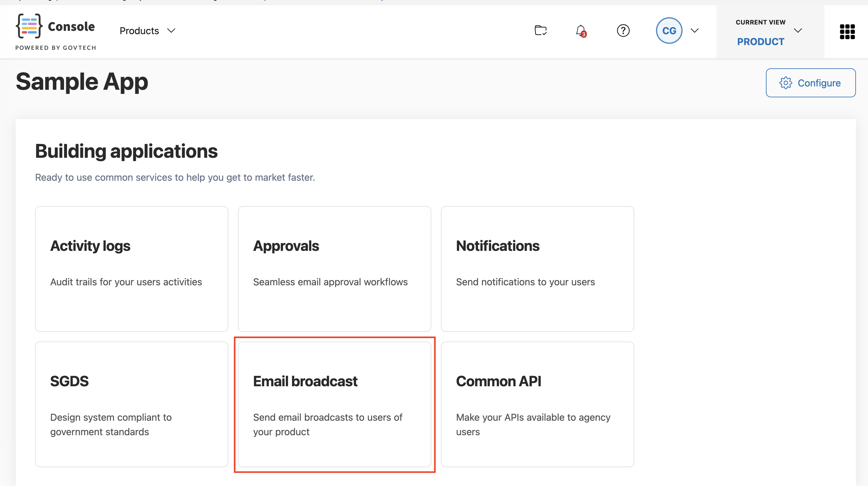Open the Email broadcast card
The image size is (868, 486).
tap(334, 404)
